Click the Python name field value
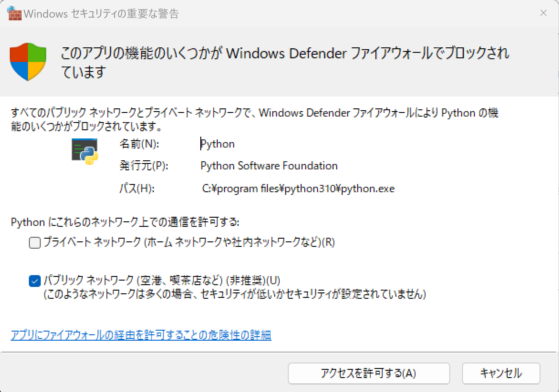This screenshot has height=392, width=559. click(x=218, y=144)
